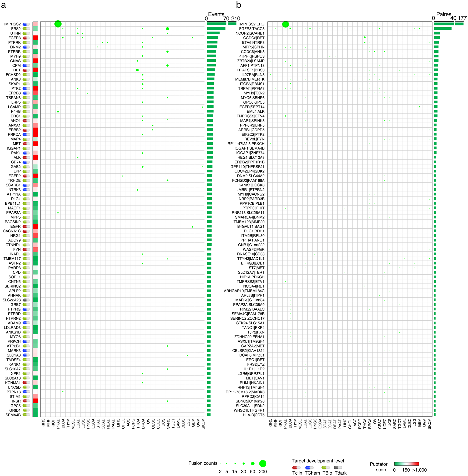Viewport: 468px width, 476px height.
Task: Click the Events bar for TMPRSS2 row
Action: 222,24
